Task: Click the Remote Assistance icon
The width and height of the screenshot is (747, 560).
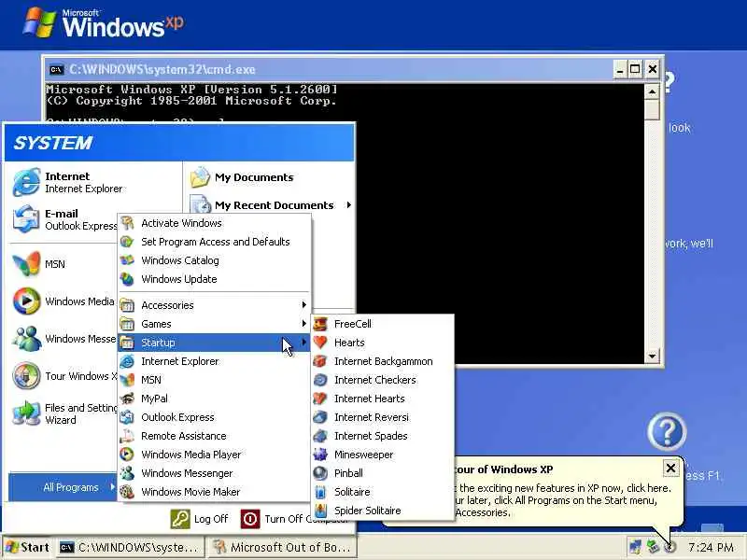Action: click(127, 436)
